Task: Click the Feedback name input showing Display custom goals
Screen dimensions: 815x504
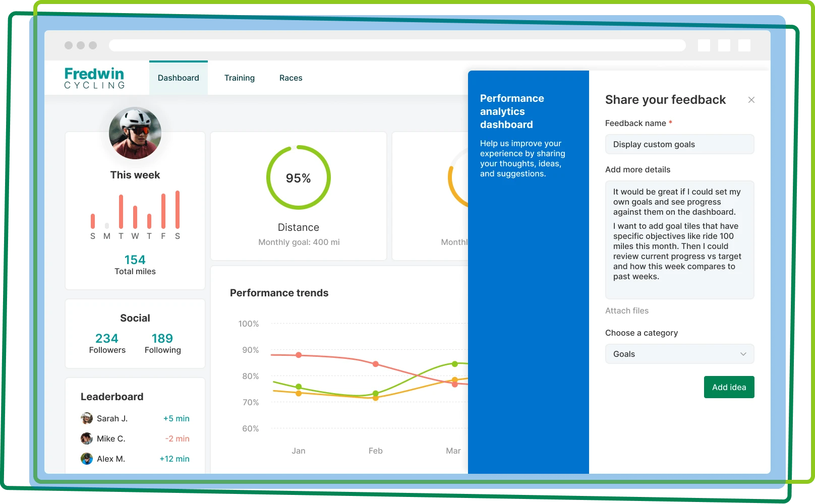Action: coord(679,144)
